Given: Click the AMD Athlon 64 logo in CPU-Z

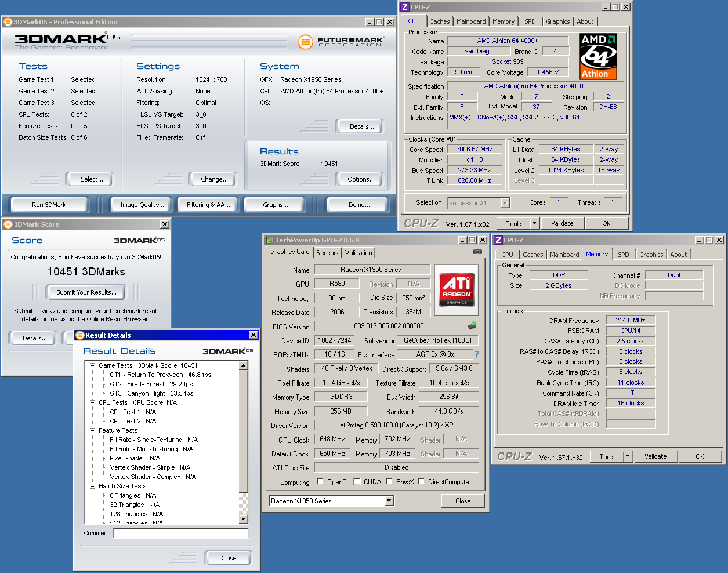Looking at the screenshot, I should (x=598, y=56).
